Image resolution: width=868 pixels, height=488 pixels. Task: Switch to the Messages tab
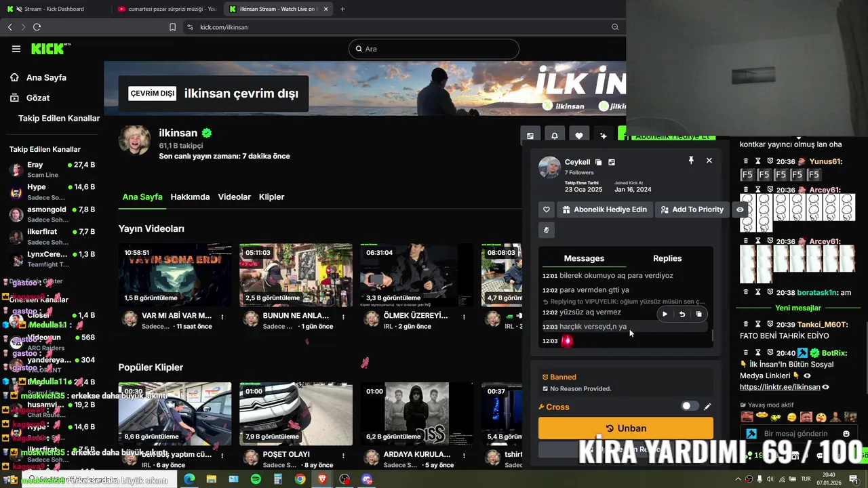584,258
